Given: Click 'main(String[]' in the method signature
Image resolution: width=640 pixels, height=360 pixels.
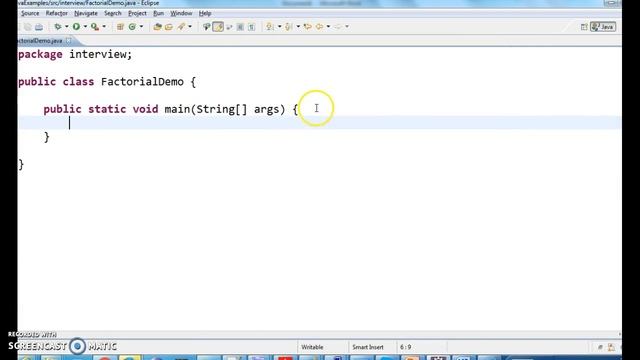Looking at the screenshot, I should (206, 109).
